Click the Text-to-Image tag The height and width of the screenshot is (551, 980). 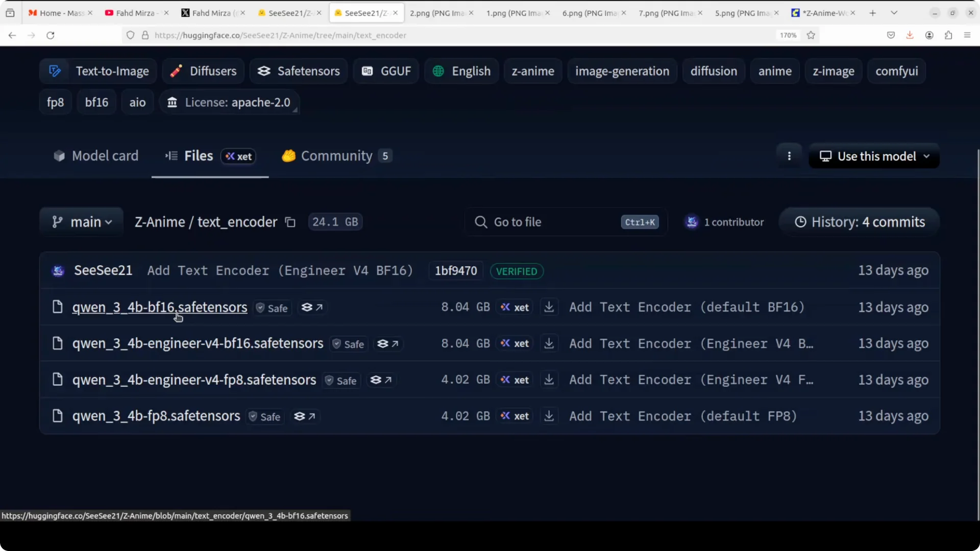click(x=99, y=71)
